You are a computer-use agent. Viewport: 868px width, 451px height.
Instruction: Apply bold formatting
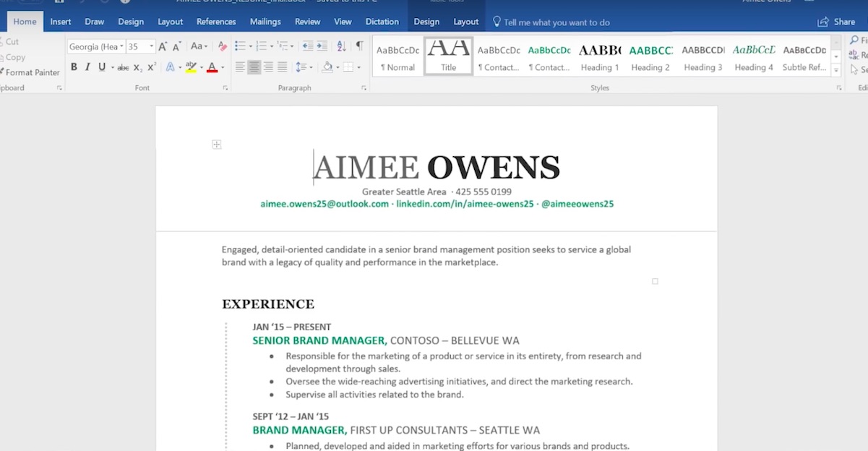point(74,66)
